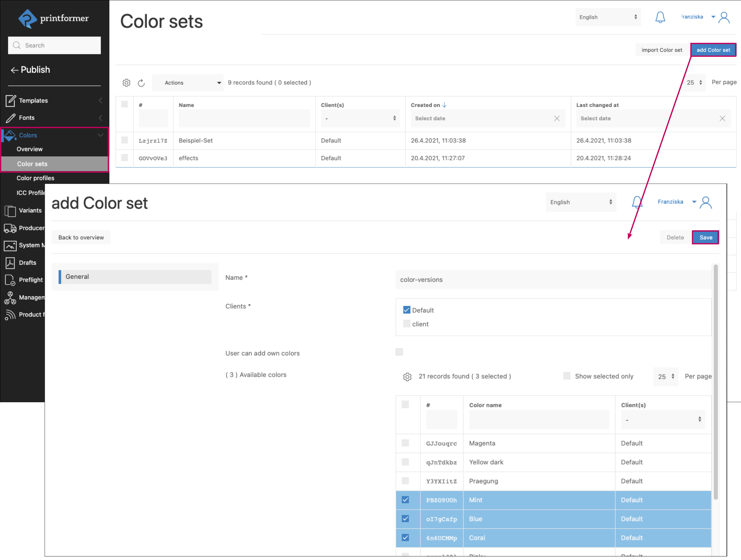The image size is (741, 560).
Task: Click the Templates icon in the sidebar
Action: [10, 100]
